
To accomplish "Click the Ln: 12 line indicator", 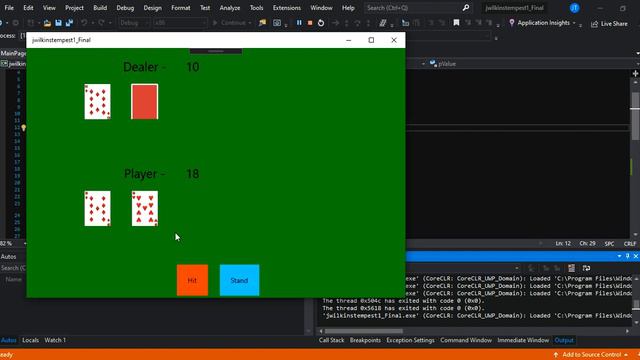I will click(563, 243).
